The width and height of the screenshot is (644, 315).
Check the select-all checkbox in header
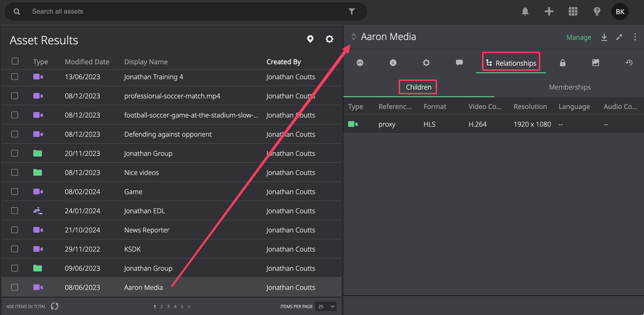click(x=15, y=61)
